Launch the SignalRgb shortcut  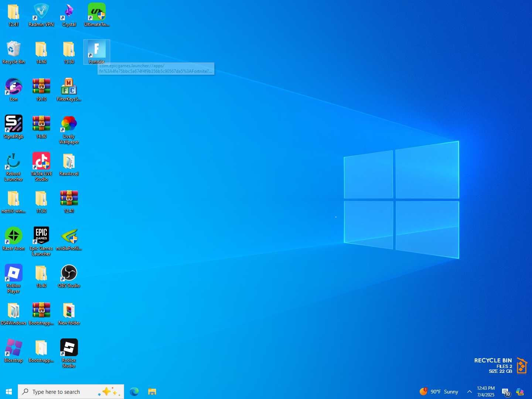click(14, 127)
